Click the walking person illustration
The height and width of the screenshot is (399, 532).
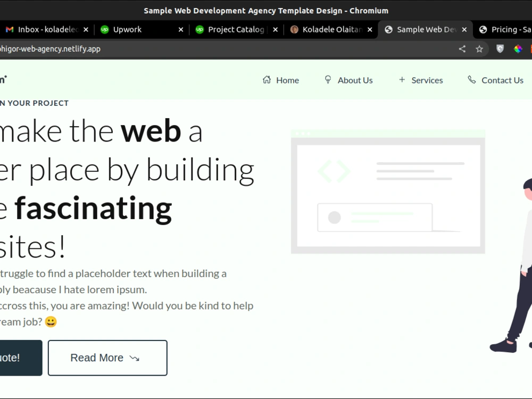click(x=511, y=267)
